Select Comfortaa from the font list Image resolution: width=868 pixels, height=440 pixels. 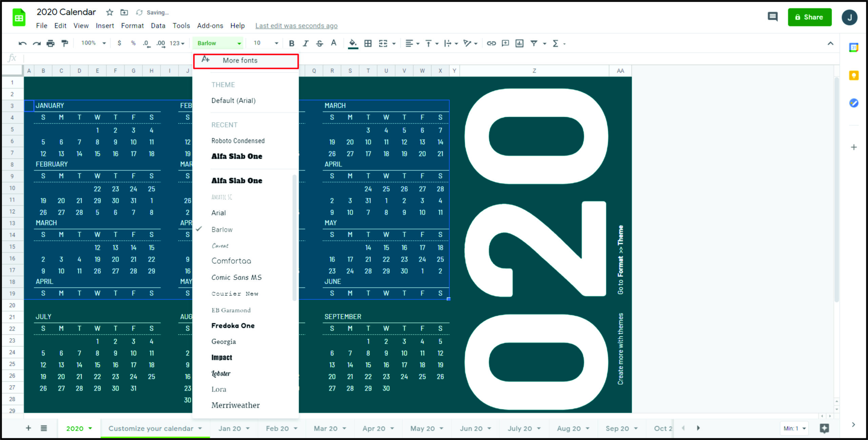click(231, 261)
